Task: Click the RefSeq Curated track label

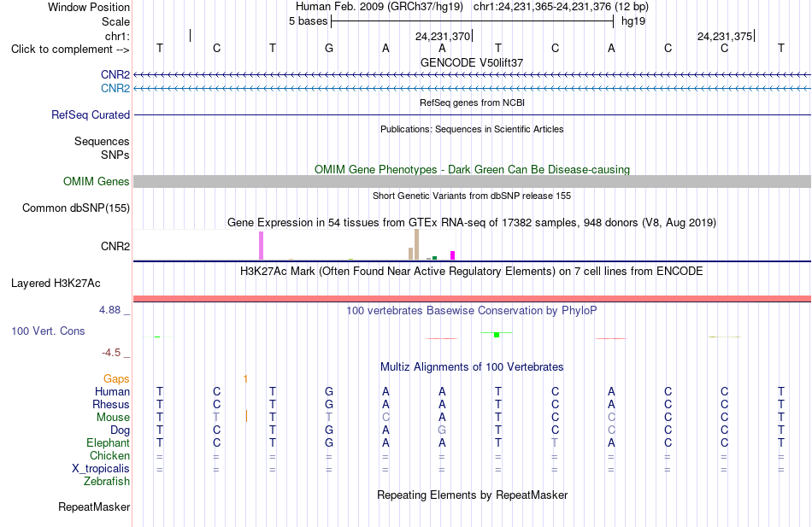Action: click(x=91, y=115)
